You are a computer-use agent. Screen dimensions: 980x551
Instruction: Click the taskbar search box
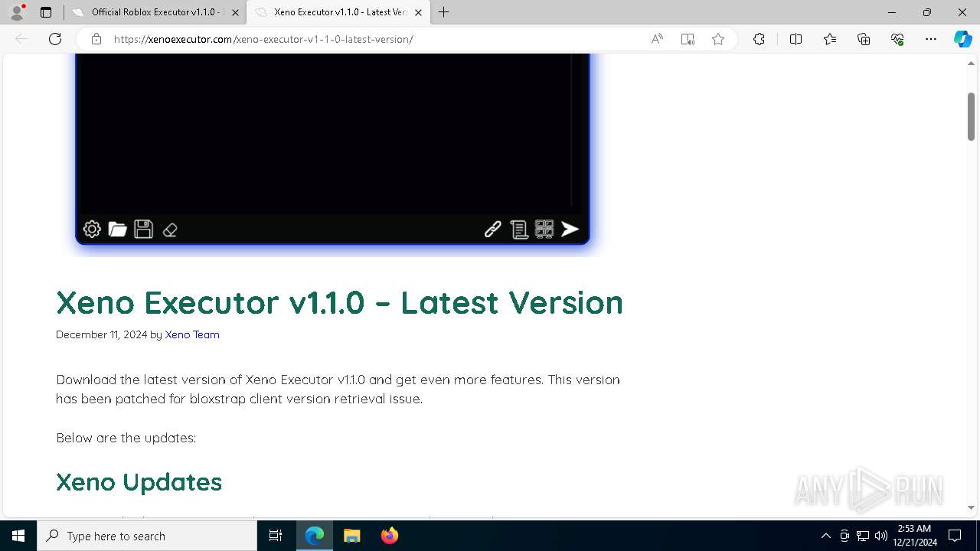(x=147, y=536)
